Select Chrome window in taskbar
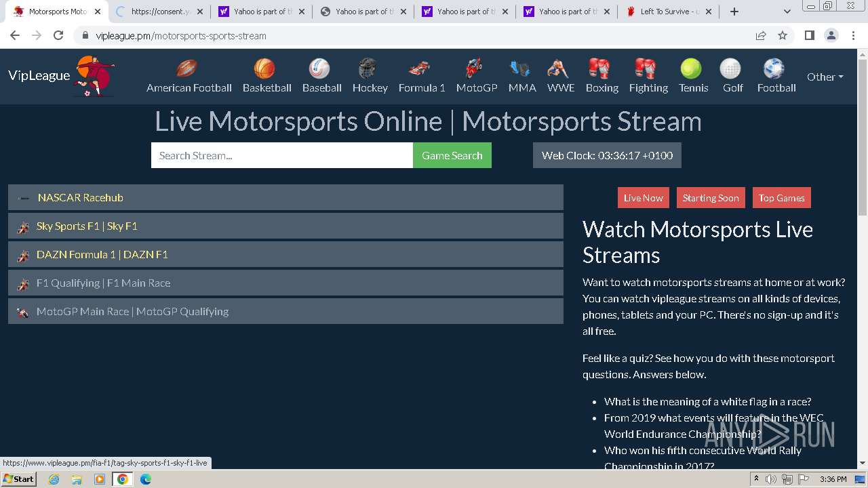 pyautogui.click(x=123, y=479)
